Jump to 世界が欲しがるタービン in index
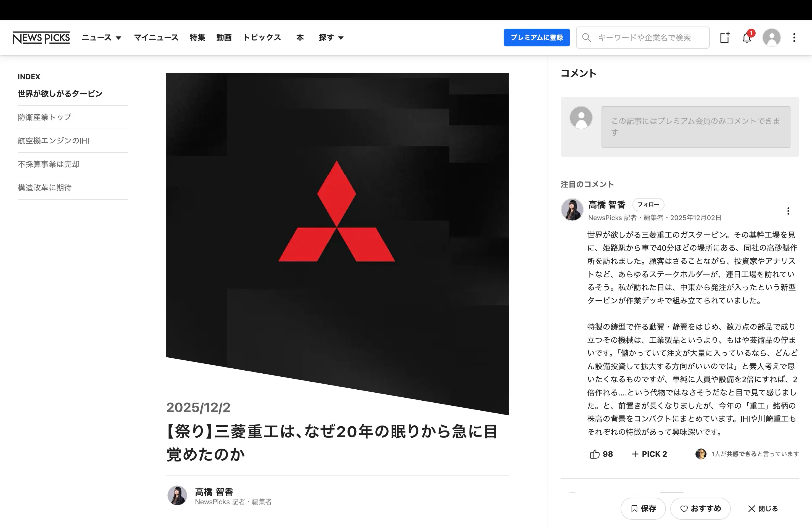 (x=60, y=93)
